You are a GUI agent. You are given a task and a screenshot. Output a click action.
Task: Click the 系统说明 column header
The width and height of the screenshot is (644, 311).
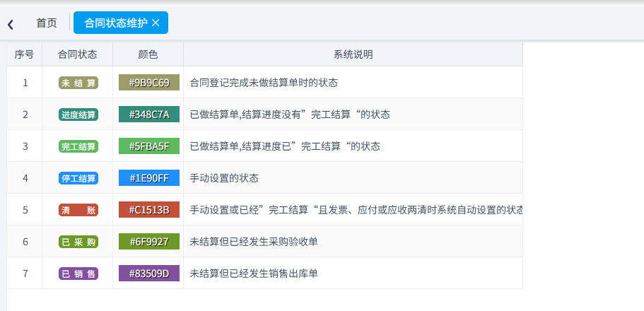[x=353, y=54]
